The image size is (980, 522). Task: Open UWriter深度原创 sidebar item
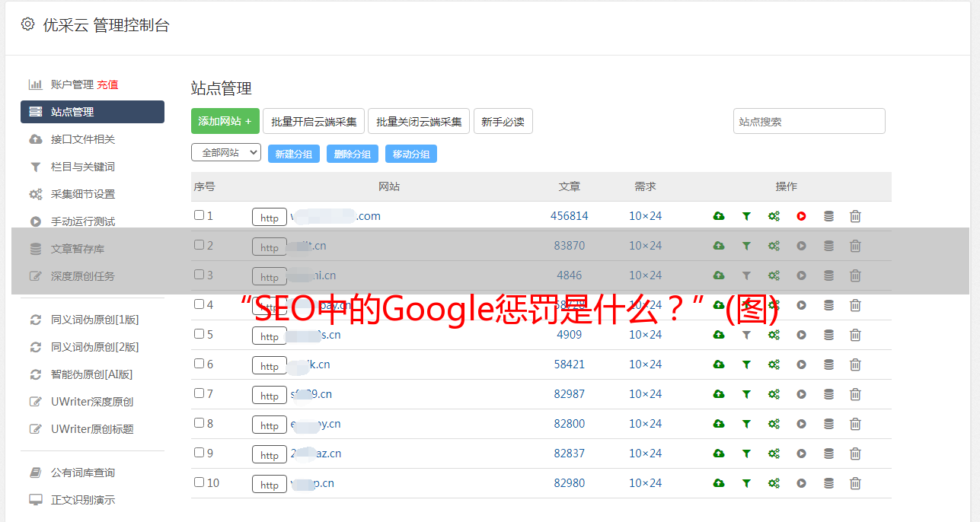pyautogui.click(x=92, y=402)
